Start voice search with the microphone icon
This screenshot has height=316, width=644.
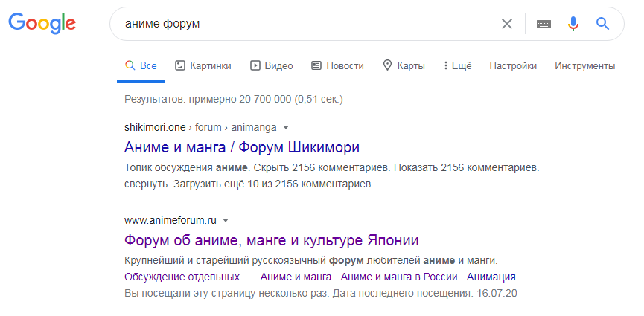tap(573, 24)
